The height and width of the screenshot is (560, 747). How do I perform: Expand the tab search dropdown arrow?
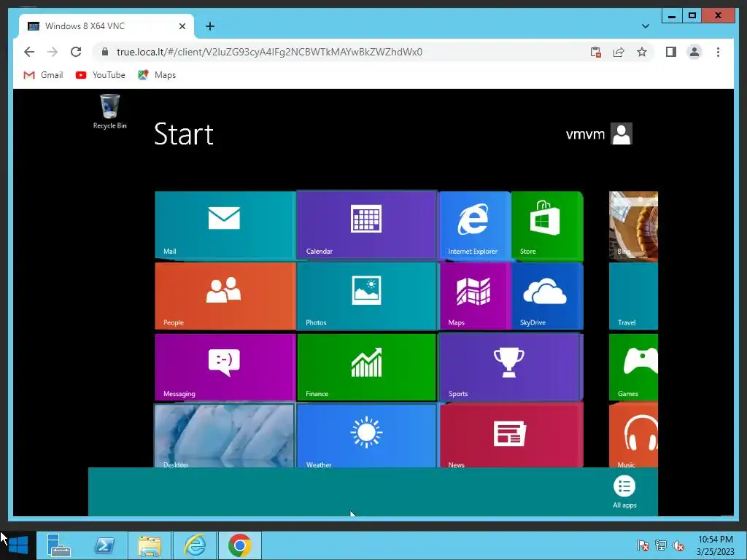(x=646, y=26)
